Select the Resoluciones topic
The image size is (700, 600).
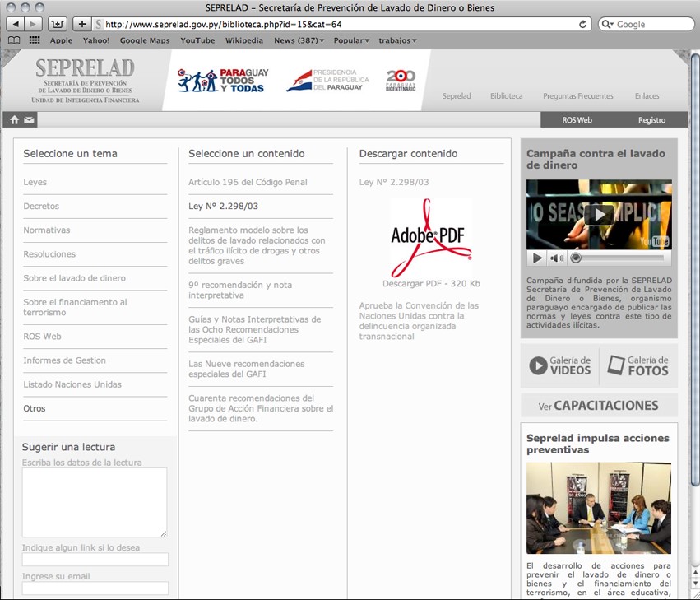[x=49, y=254]
